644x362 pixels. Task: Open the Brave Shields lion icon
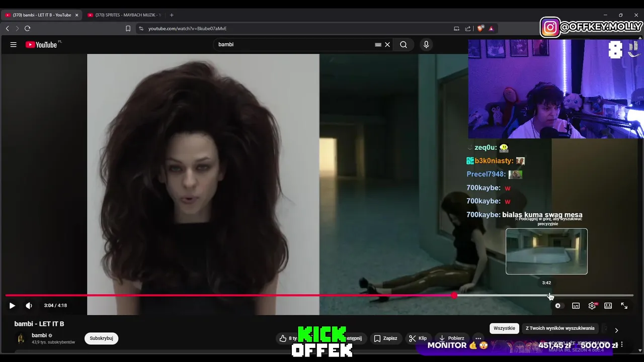[480, 29]
